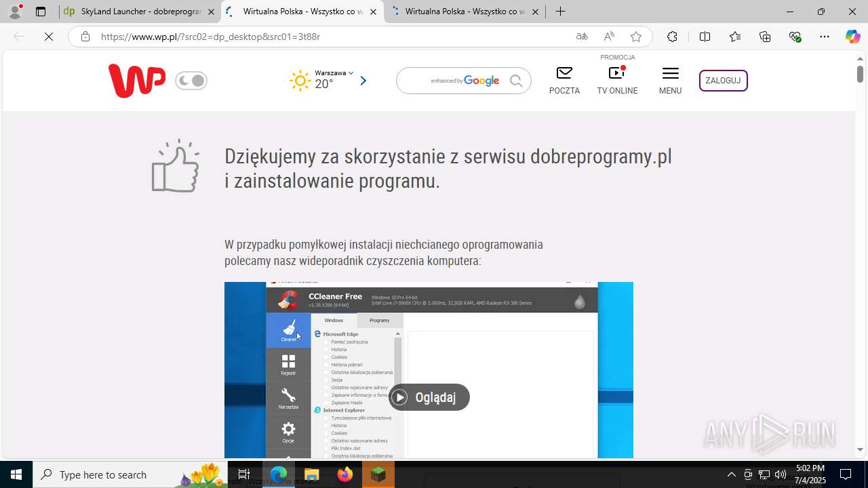The image size is (868, 488).
Task: Click the taskbar search box
Action: tap(130, 474)
